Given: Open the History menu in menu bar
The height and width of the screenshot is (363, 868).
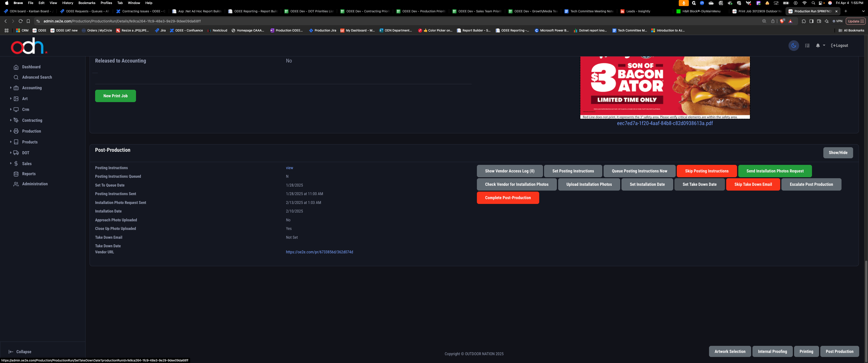Looking at the screenshot, I should tap(67, 3).
